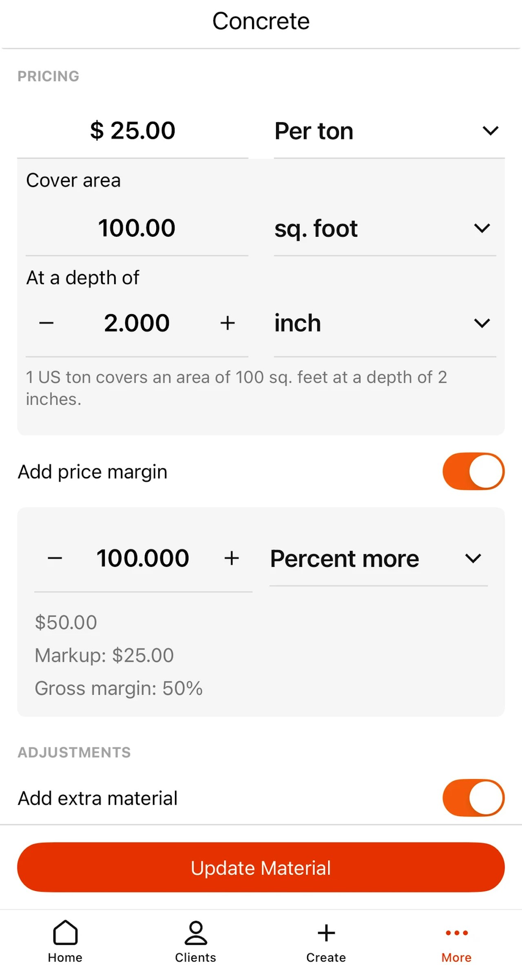This screenshot has width=522, height=980.
Task: Open the Clients person icon
Action: coord(196,932)
